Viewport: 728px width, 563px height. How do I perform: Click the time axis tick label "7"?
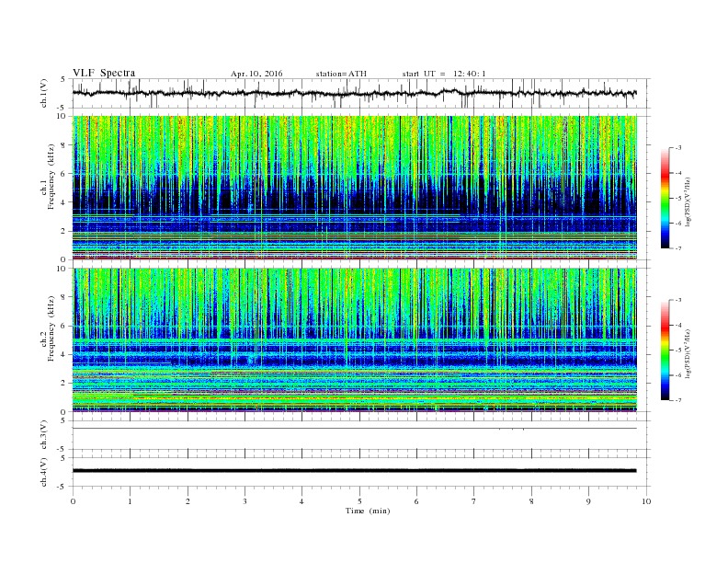[x=474, y=501]
